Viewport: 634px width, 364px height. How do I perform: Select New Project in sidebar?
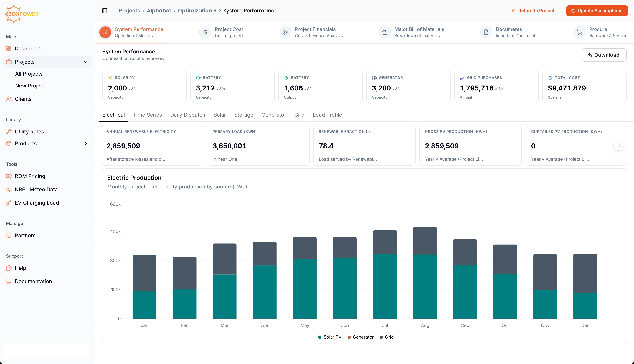(x=30, y=86)
